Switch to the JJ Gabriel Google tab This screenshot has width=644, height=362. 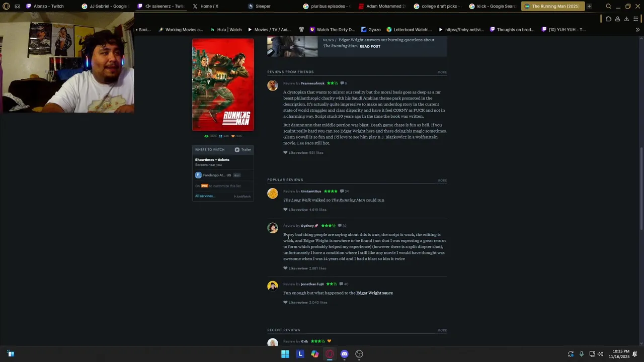click(107, 6)
